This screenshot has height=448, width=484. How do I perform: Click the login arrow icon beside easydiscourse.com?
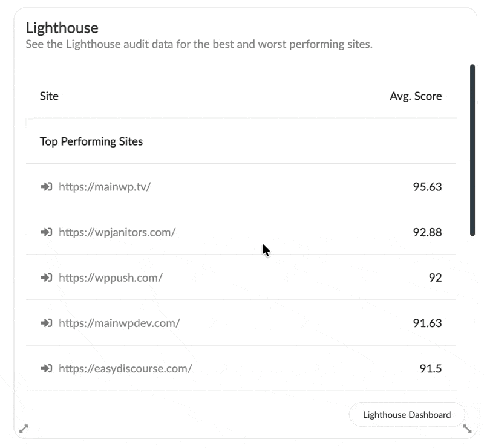47,368
